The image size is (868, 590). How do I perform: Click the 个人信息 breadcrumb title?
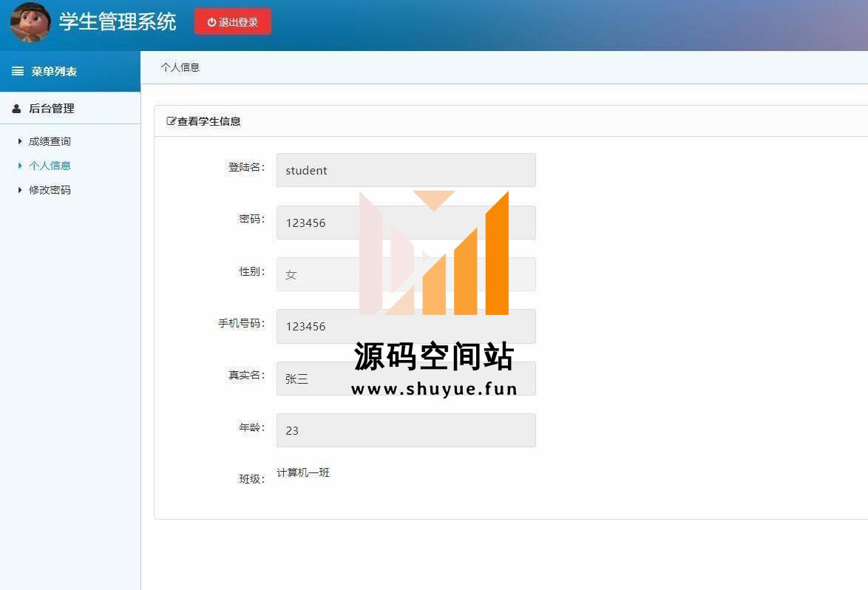(180, 67)
